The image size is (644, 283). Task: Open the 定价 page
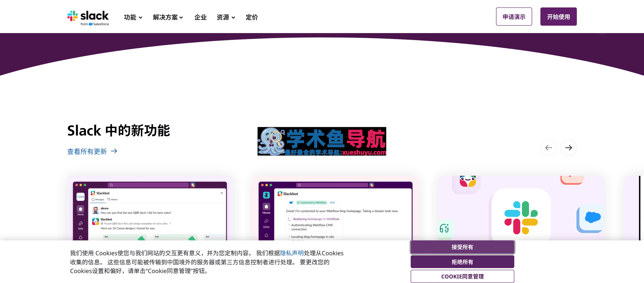tap(252, 17)
